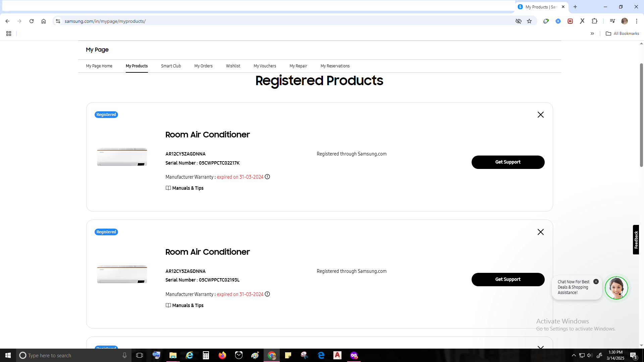This screenshot has height=362, width=644.
Task: Remove the second registered air conditioner
Action: point(540,232)
